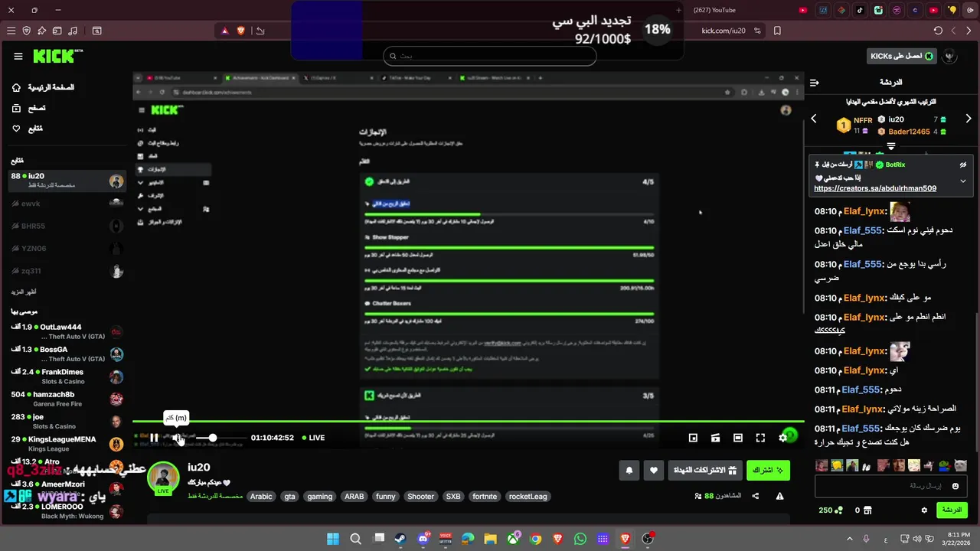Click the funny tag
Viewport: 980px width, 551px height.
click(x=386, y=496)
